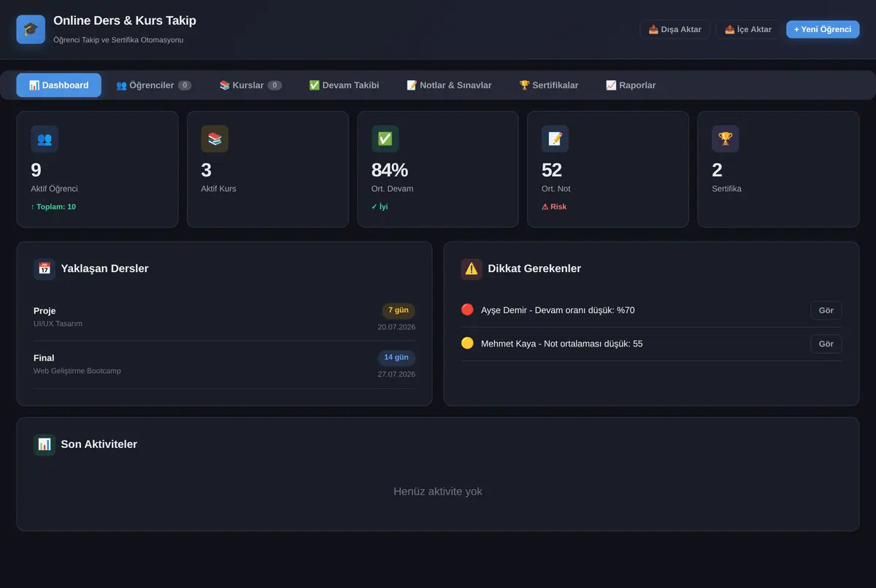Click the İçe Aktar button

click(748, 29)
